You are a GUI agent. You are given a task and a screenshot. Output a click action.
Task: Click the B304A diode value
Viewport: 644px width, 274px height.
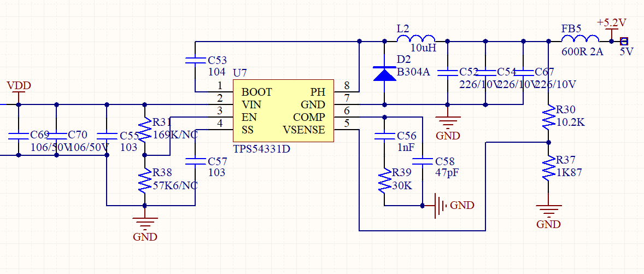413,73
